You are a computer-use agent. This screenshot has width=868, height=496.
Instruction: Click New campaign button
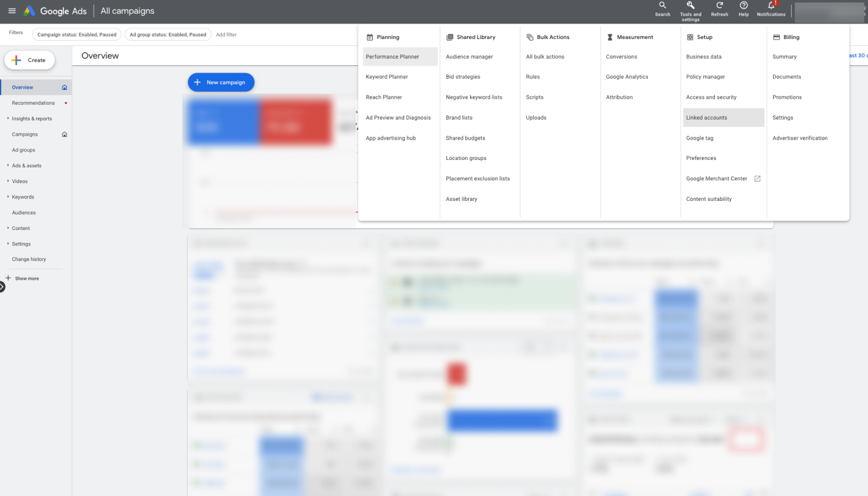coord(221,82)
